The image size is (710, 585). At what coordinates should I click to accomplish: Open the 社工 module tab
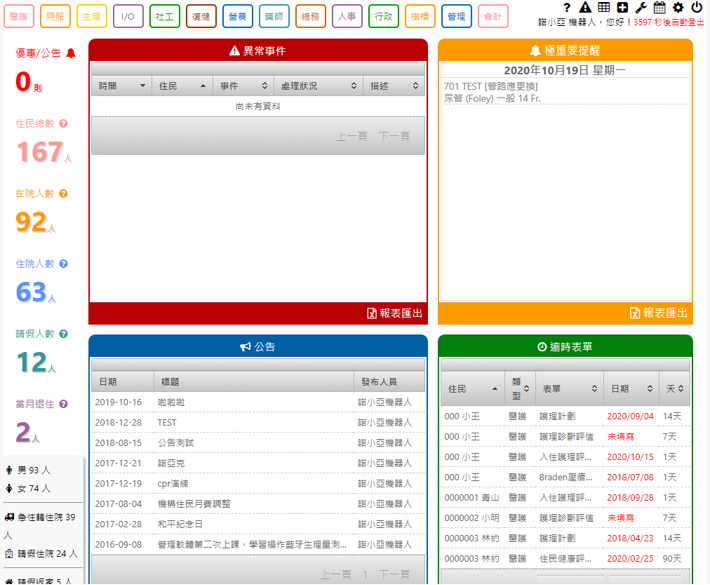(164, 16)
